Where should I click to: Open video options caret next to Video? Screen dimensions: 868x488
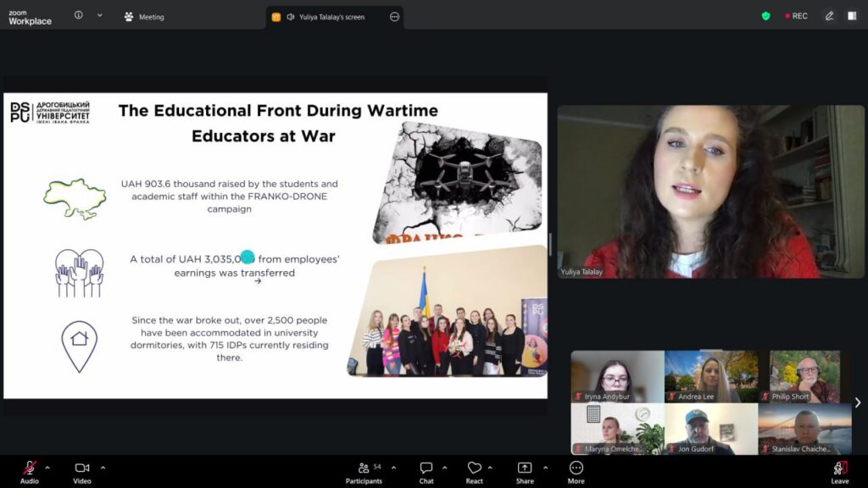(x=103, y=468)
